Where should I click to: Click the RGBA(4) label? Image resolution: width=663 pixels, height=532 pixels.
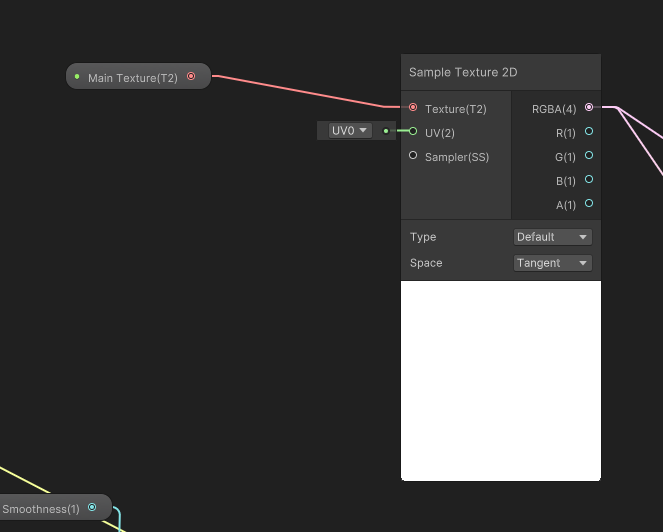tap(554, 109)
